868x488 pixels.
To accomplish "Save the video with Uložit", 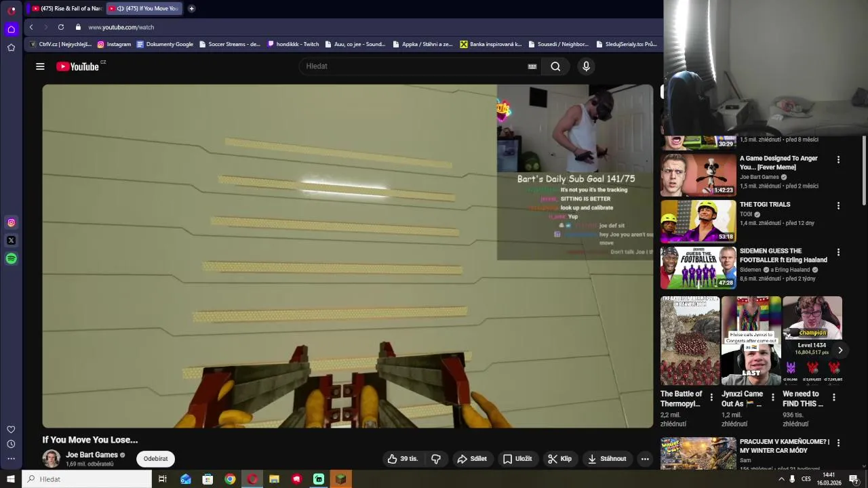I will tap(517, 459).
